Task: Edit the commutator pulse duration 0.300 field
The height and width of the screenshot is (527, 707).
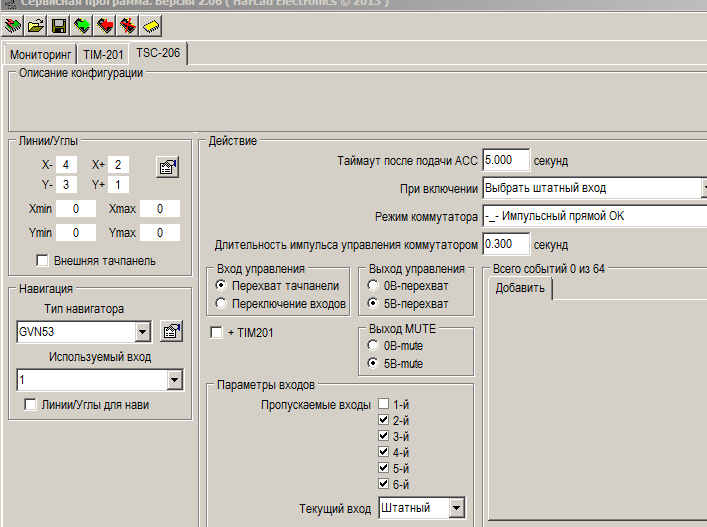Action: [506, 244]
